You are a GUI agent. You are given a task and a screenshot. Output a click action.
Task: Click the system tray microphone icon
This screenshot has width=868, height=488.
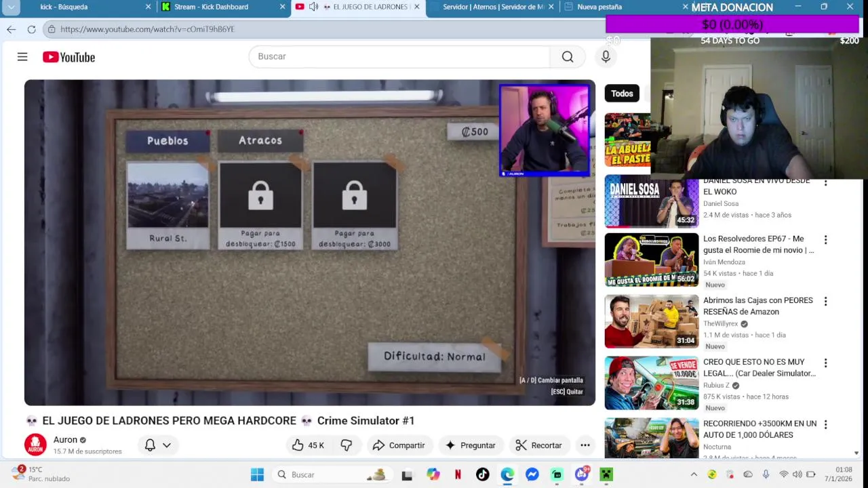point(766,474)
